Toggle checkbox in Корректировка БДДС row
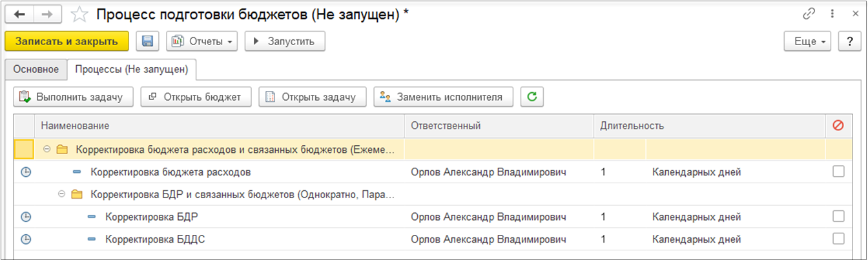This screenshot has width=868, height=260. tap(838, 239)
